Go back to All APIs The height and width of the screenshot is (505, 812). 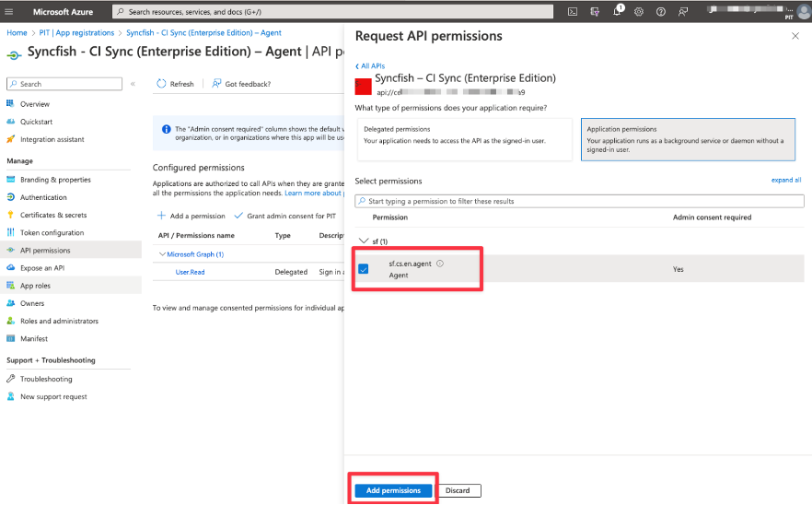pos(370,65)
